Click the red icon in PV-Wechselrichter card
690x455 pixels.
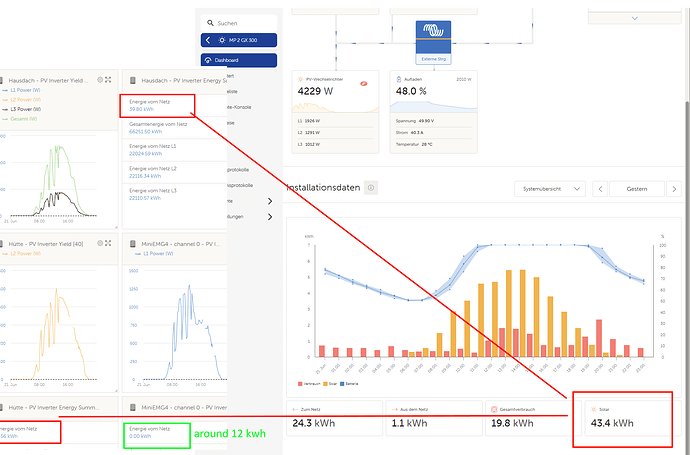[x=363, y=84]
